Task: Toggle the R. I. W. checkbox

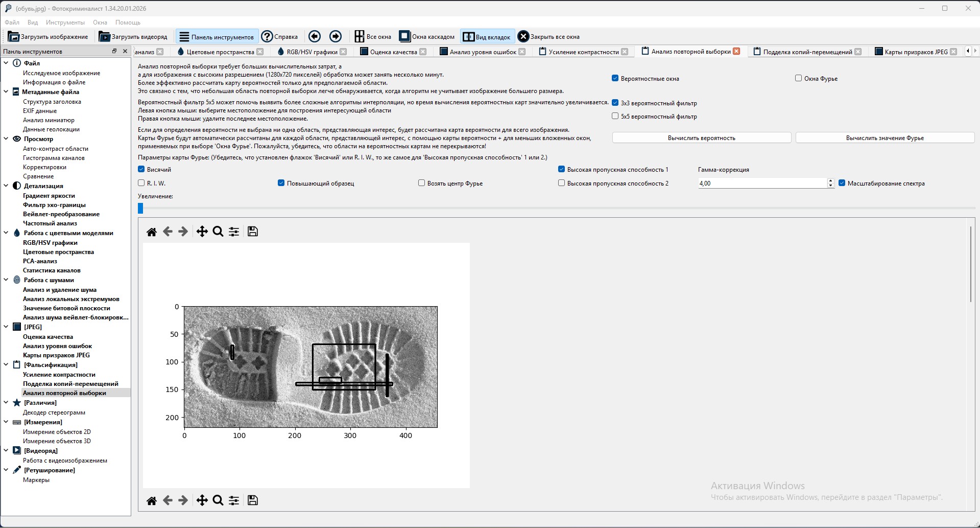Action: click(x=141, y=183)
